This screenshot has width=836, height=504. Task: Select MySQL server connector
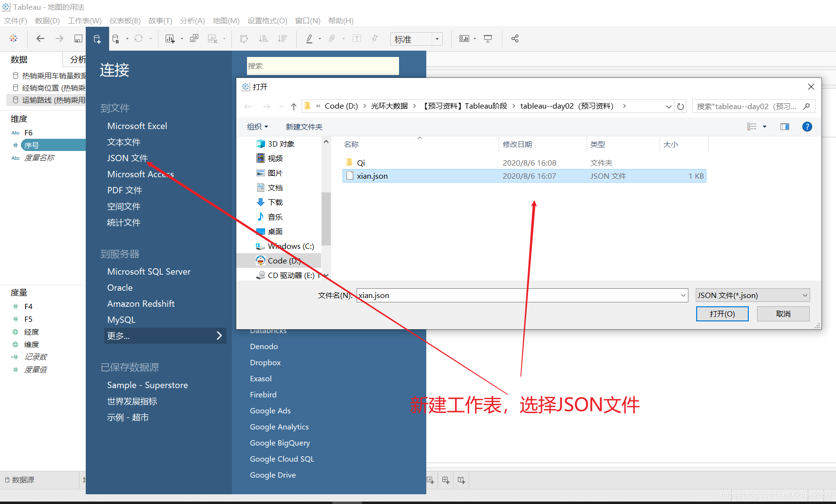tap(121, 319)
